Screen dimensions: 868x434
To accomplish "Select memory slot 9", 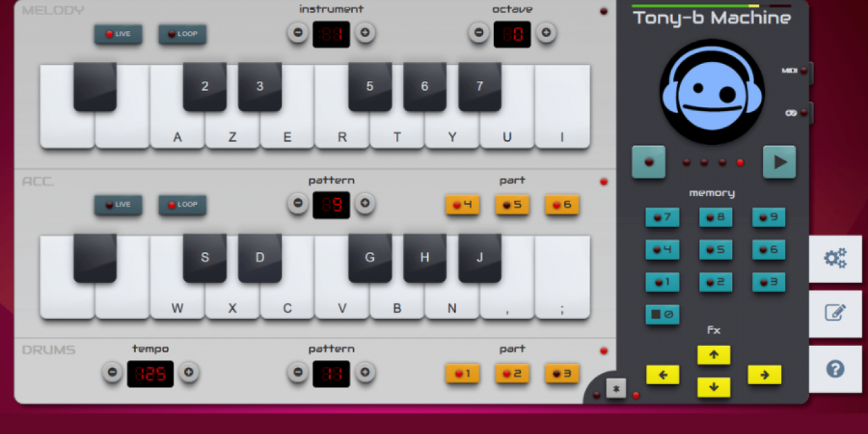I will click(769, 217).
